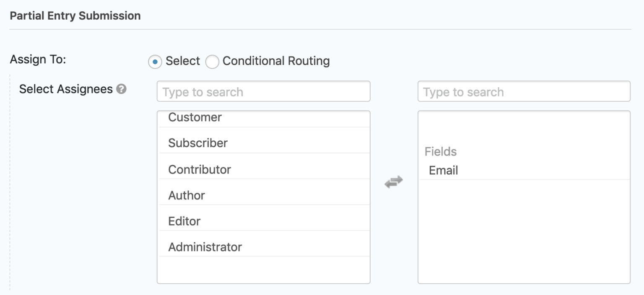Select the Email field in the assigned panel

tap(443, 170)
